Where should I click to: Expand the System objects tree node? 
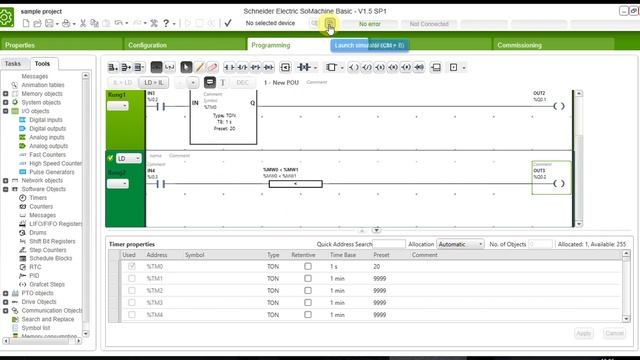tap(6, 102)
